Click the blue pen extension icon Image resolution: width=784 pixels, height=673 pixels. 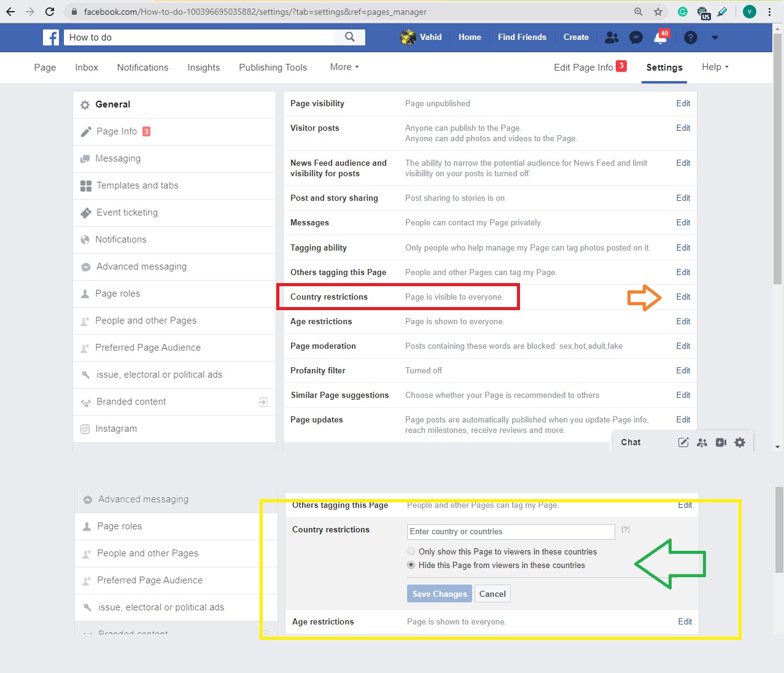[723, 12]
